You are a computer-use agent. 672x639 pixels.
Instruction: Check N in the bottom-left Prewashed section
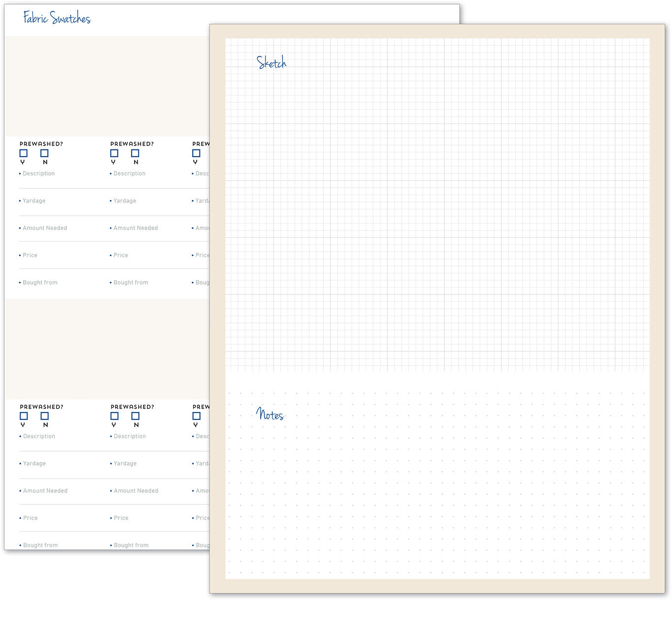coord(45,416)
